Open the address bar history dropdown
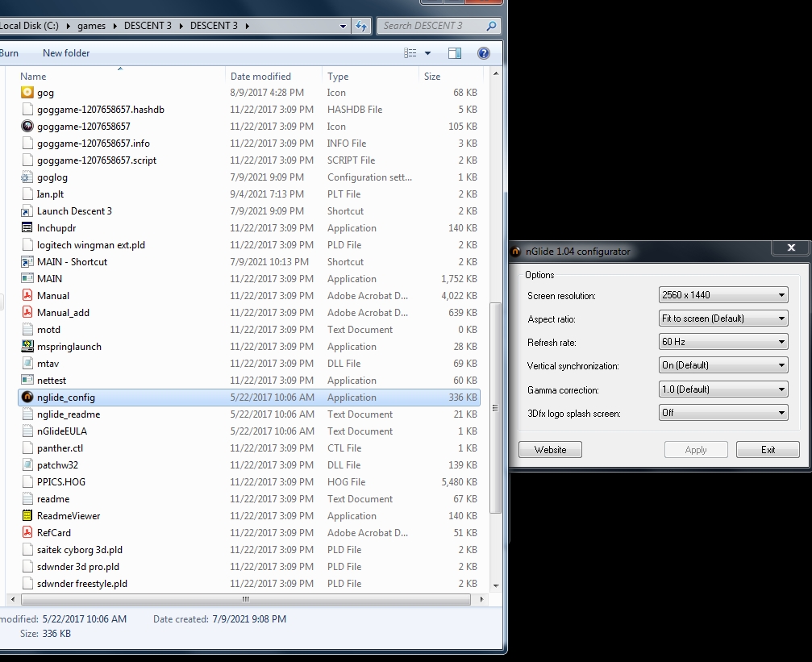812x662 pixels. click(x=343, y=26)
